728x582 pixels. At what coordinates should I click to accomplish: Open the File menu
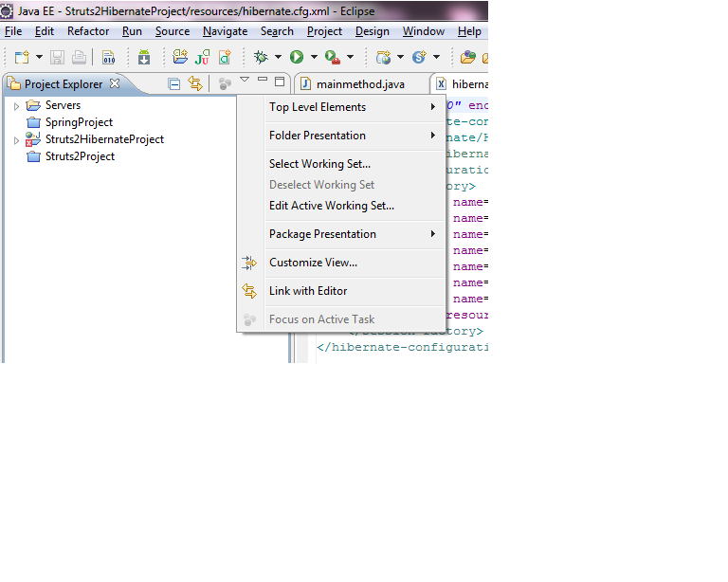pyautogui.click(x=13, y=31)
